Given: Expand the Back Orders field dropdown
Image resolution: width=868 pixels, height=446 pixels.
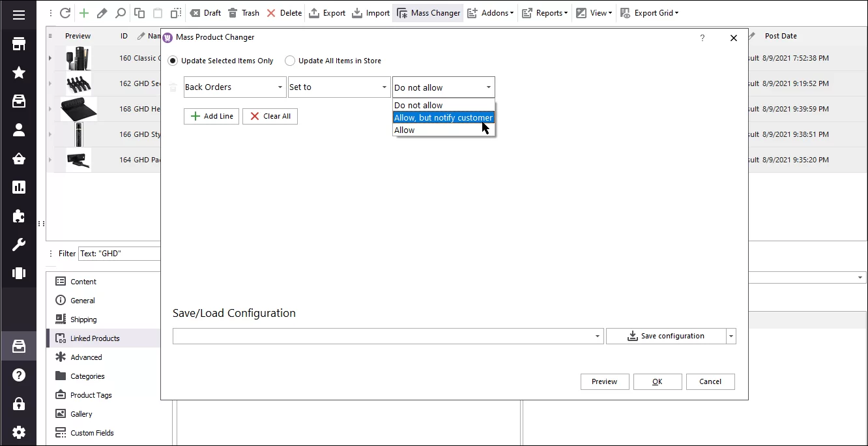Looking at the screenshot, I should coord(280,87).
